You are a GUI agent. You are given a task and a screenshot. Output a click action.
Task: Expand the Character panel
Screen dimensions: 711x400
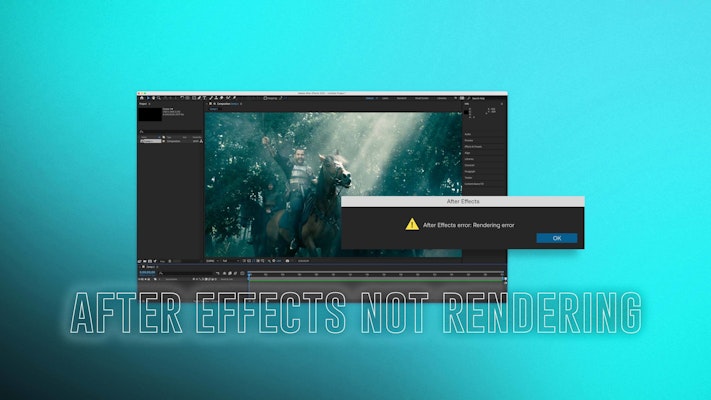pos(472,165)
